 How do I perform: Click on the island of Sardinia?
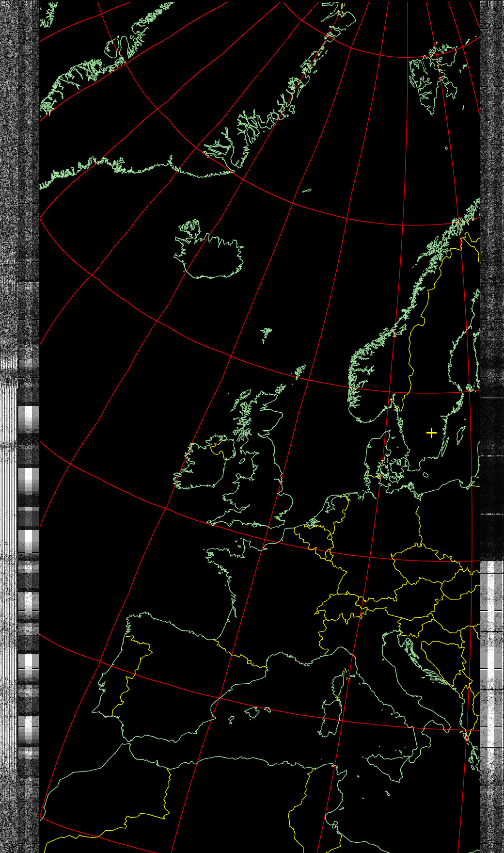tap(331, 718)
